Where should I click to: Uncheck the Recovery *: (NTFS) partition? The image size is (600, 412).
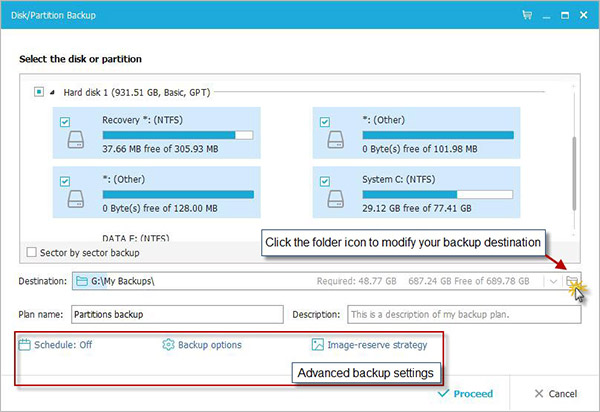pos(65,122)
